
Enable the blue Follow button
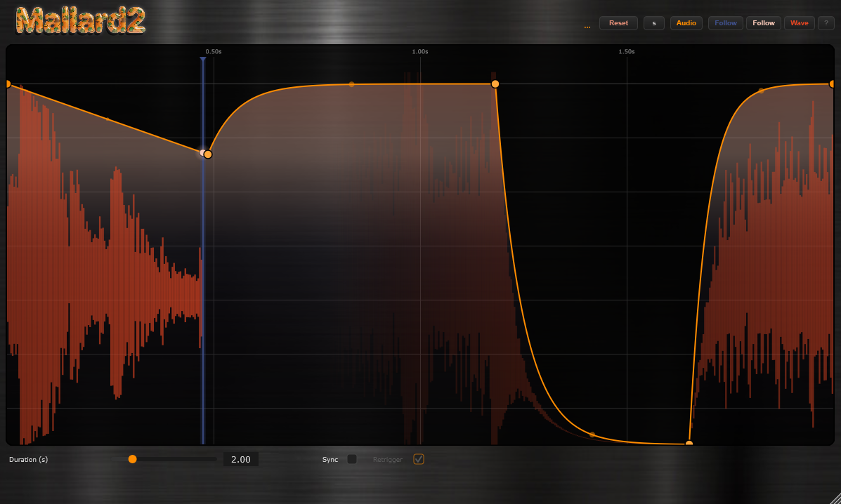[x=726, y=23]
